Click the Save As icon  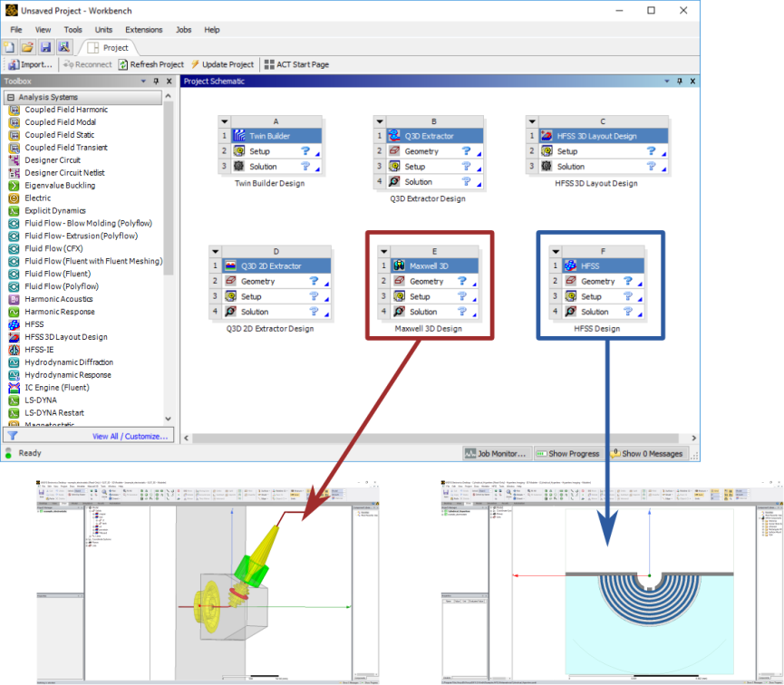(63, 47)
